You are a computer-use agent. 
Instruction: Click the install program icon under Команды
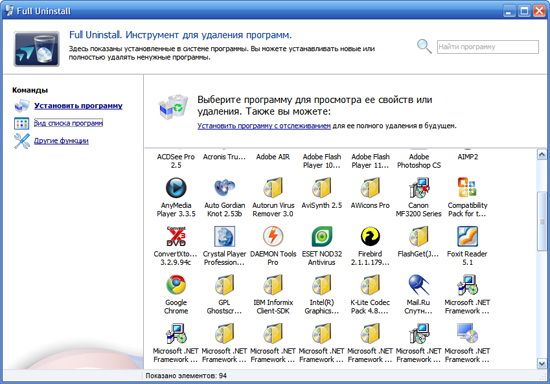[22, 106]
